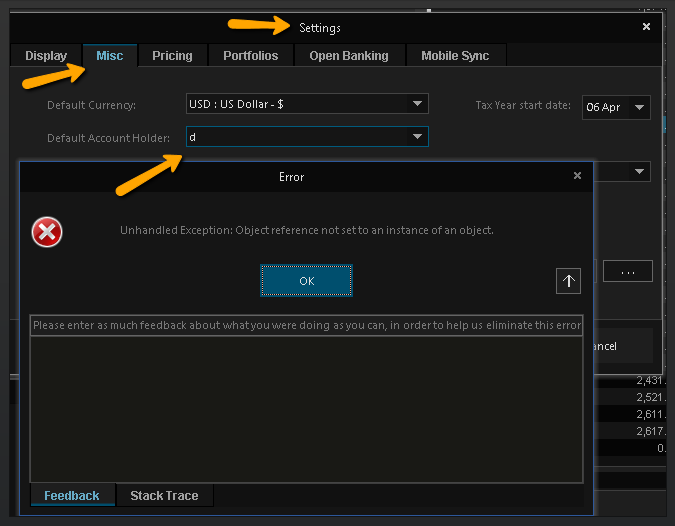Select the Misc tab
Image resolution: width=675 pixels, height=526 pixels.
tap(110, 56)
